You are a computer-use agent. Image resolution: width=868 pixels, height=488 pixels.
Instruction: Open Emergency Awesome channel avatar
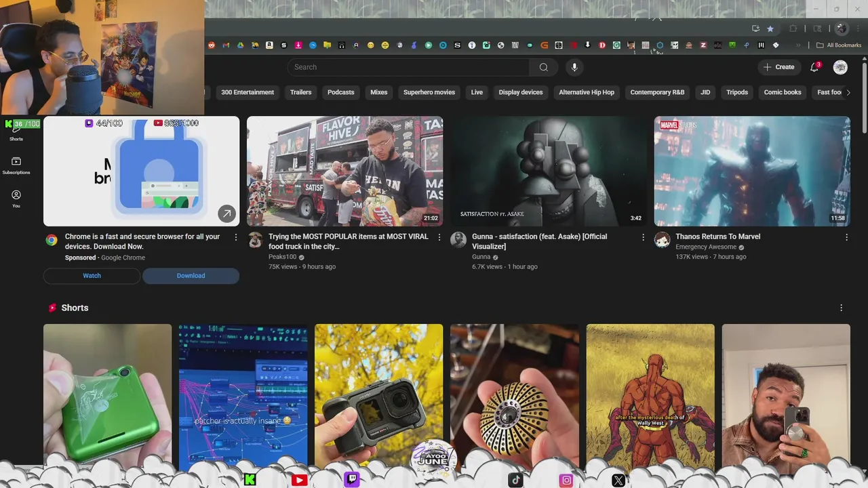click(662, 240)
